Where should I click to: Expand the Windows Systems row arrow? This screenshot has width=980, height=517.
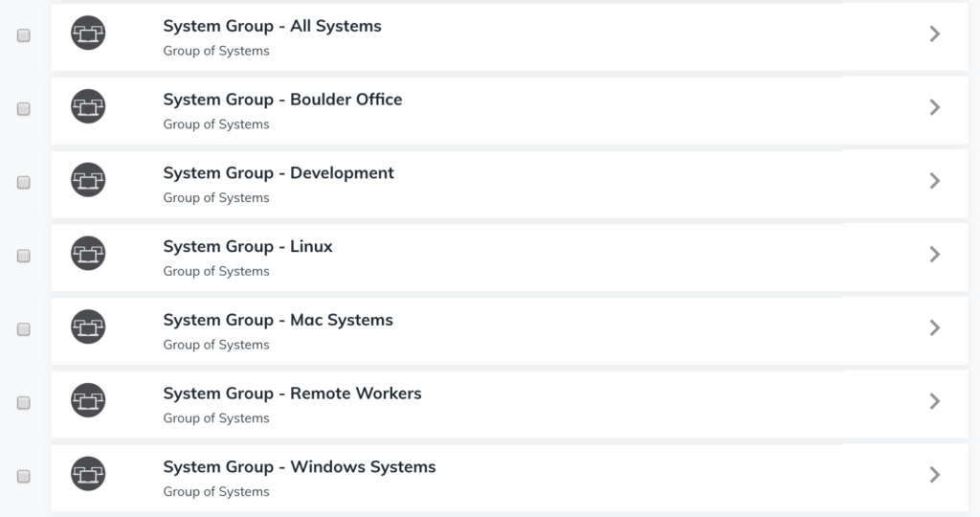click(x=935, y=475)
